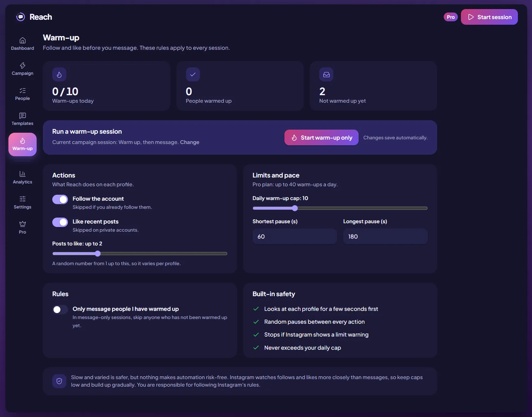
Task: Click the checkmark icon on People warmed up card
Action: [x=193, y=75]
